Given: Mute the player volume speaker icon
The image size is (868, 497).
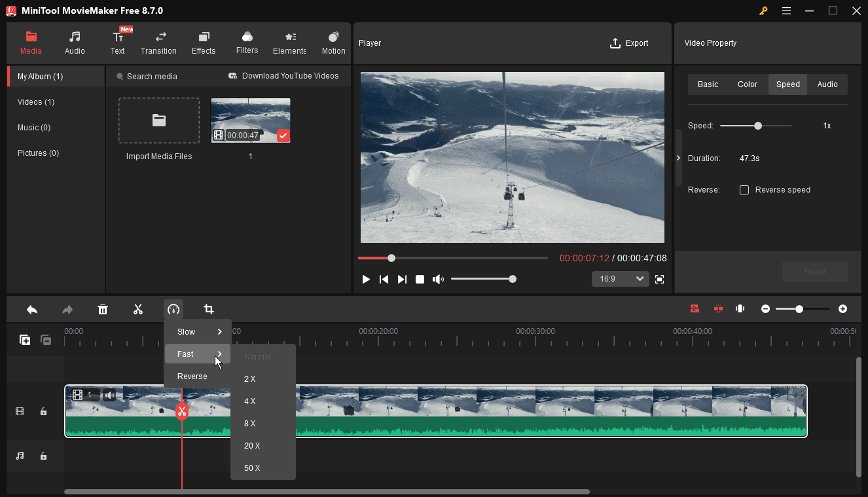Looking at the screenshot, I should pyautogui.click(x=438, y=280).
